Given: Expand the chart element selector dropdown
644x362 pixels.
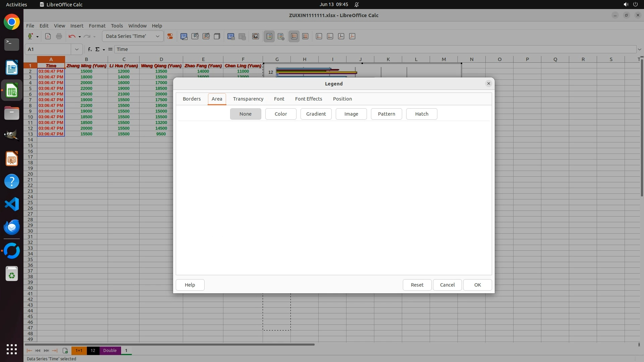Looking at the screenshot, I should tap(157, 36).
